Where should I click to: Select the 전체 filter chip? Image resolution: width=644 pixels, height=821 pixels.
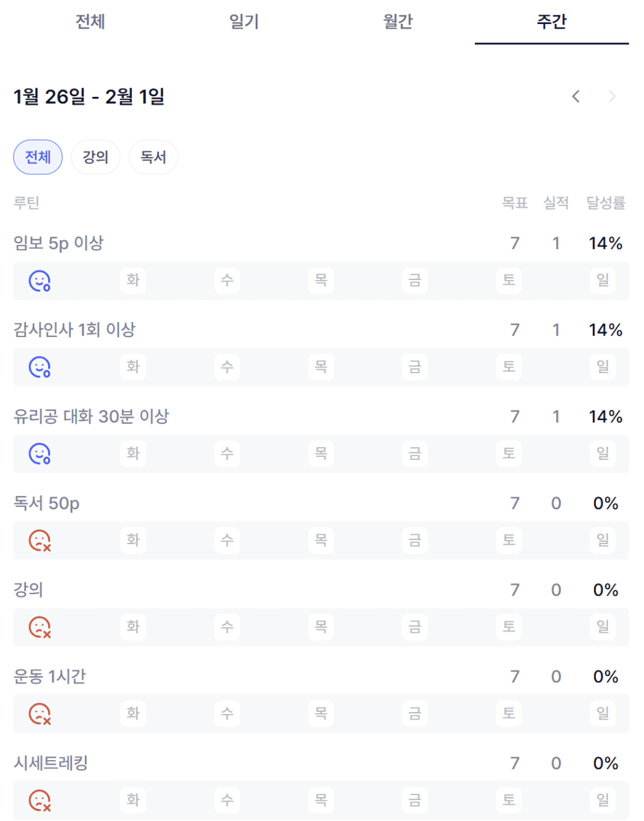point(38,157)
